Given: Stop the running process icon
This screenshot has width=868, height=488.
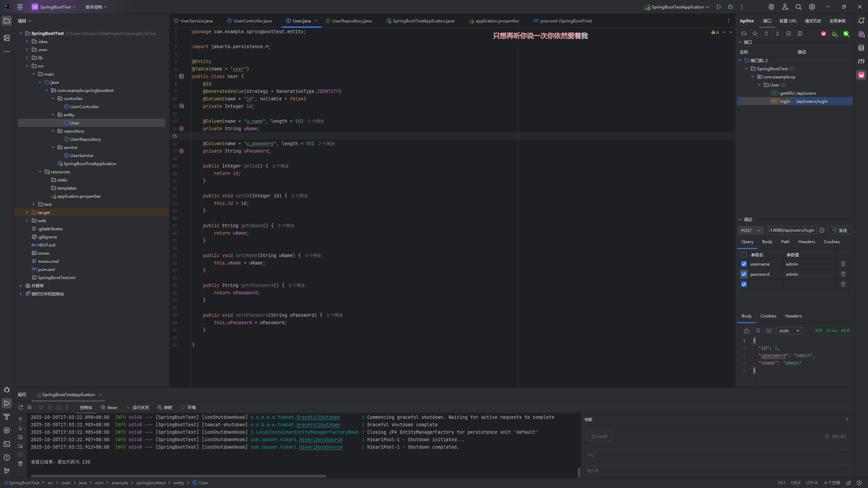Looking at the screenshot, I should [x=29, y=407].
